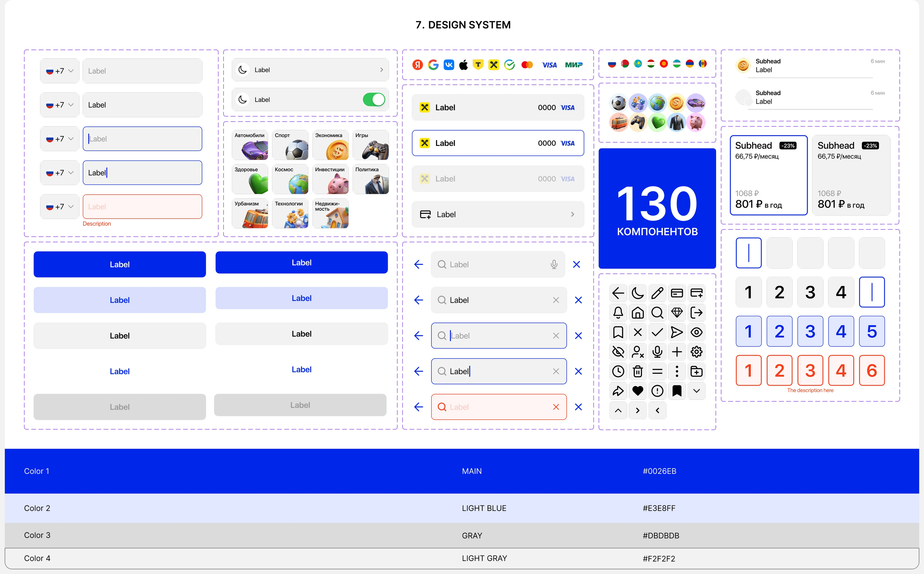Open the +7 country code dropdown
The image size is (924, 574).
59,70
